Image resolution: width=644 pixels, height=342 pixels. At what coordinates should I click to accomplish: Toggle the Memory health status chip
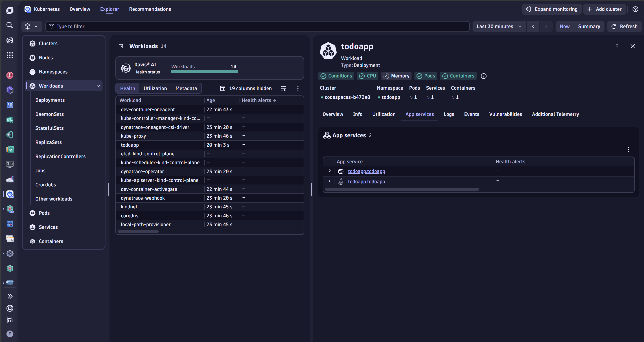pyautogui.click(x=396, y=76)
